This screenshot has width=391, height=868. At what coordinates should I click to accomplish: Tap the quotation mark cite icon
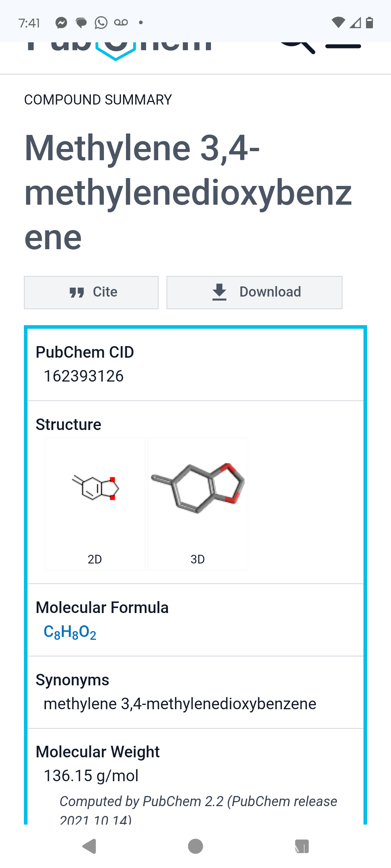point(77,293)
